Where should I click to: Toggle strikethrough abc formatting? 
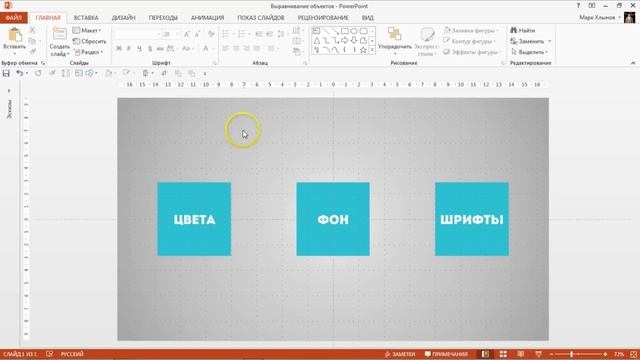click(x=160, y=49)
